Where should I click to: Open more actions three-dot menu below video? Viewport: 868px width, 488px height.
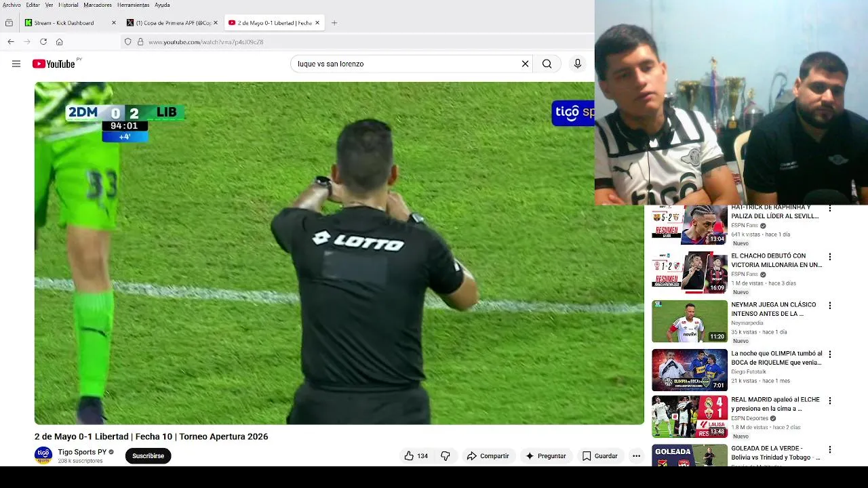[x=636, y=456]
